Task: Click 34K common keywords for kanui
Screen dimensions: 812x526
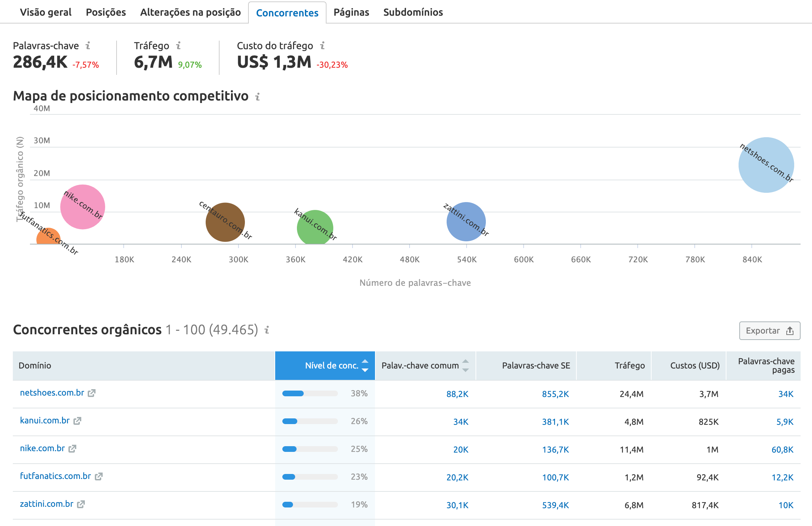Action: [461, 422]
